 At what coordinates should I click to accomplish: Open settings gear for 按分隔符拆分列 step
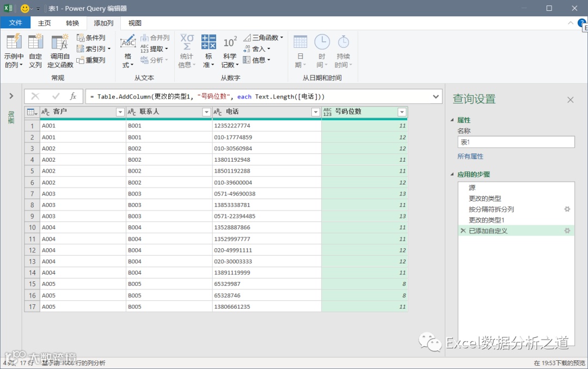click(x=567, y=209)
